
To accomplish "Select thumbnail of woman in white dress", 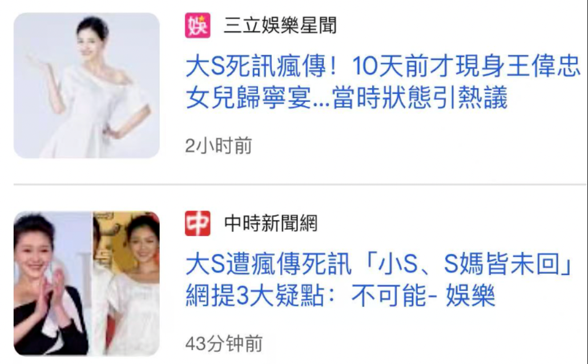I will (87, 86).
